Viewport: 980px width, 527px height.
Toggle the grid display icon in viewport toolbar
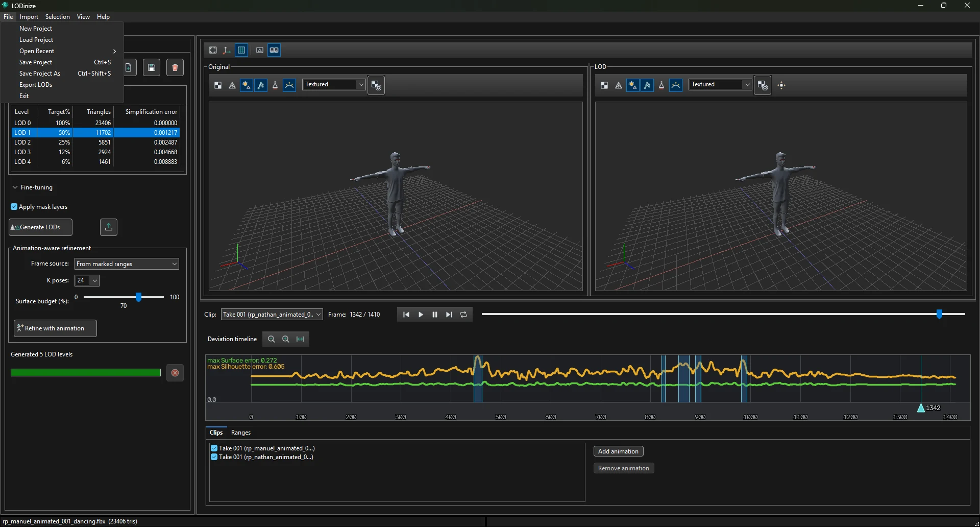pyautogui.click(x=241, y=50)
